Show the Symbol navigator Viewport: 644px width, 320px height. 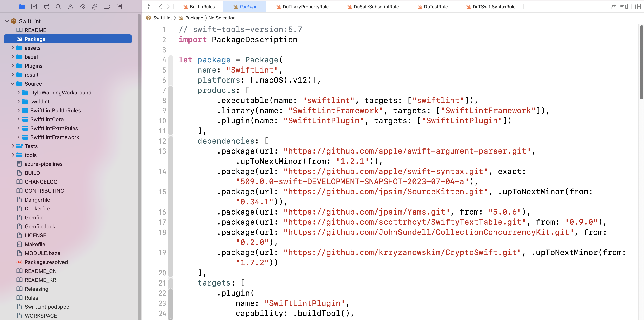pyautogui.click(x=46, y=7)
